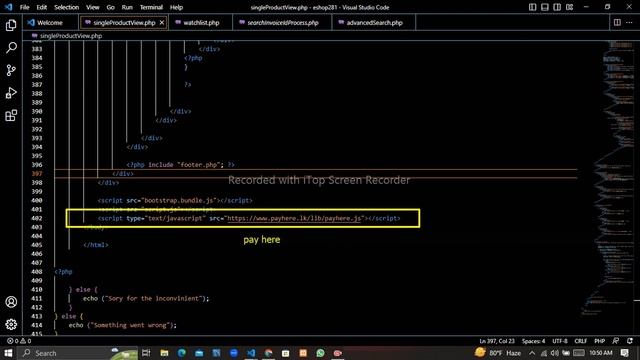Viewport: 640px width, 360px height.
Task: Change indentation via Spaces: 4
Action: pyautogui.click(x=533, y=341)
